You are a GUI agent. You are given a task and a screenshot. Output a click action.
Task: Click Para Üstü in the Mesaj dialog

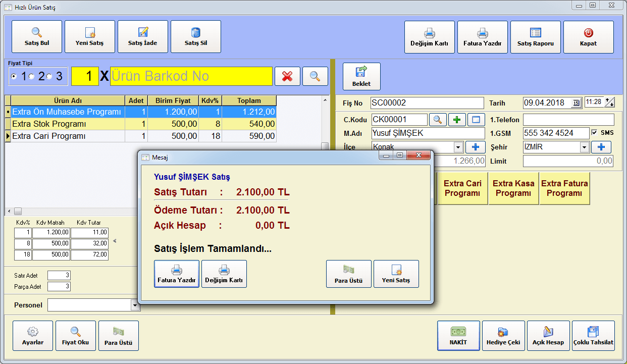pyautogui.click(x=349, y=274)
